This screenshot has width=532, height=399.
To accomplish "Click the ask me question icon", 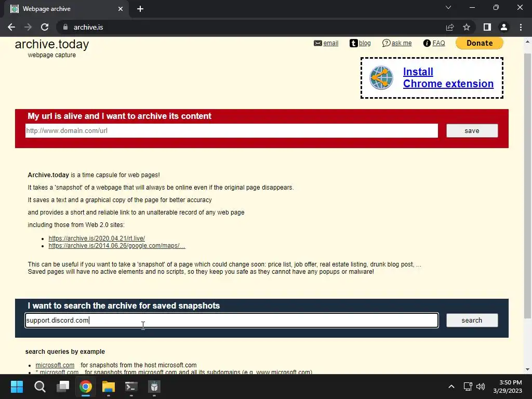I will [x=386, y=43].
